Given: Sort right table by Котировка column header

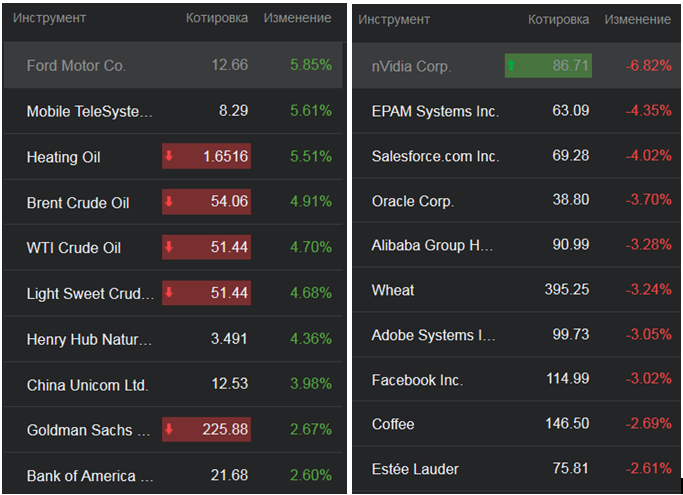Looking at the screenshot, I should 558,19.
